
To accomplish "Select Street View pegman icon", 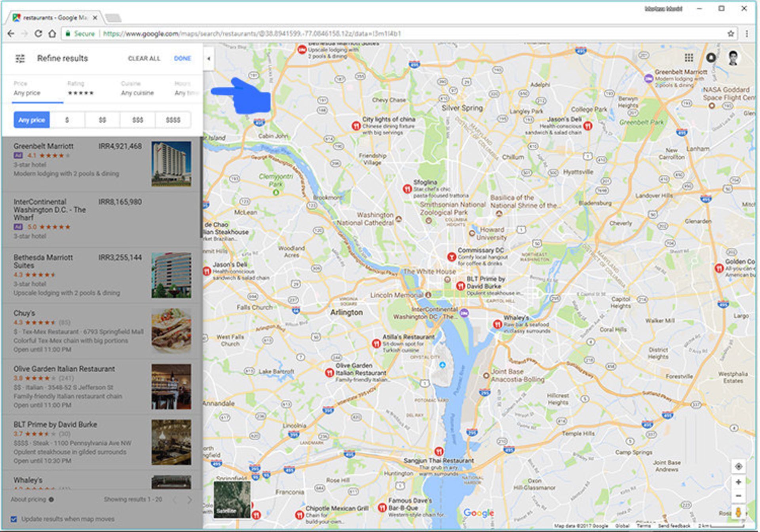I will click(x=738, y=512).
